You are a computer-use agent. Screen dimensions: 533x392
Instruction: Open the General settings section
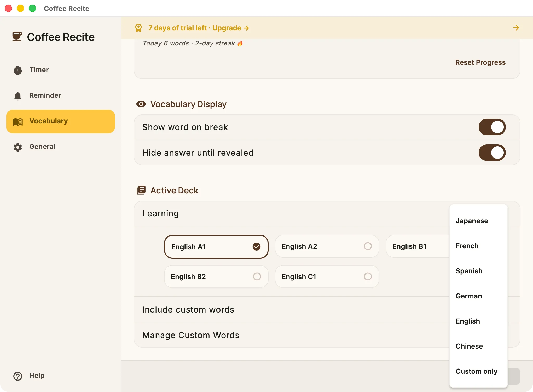point(61,147)
